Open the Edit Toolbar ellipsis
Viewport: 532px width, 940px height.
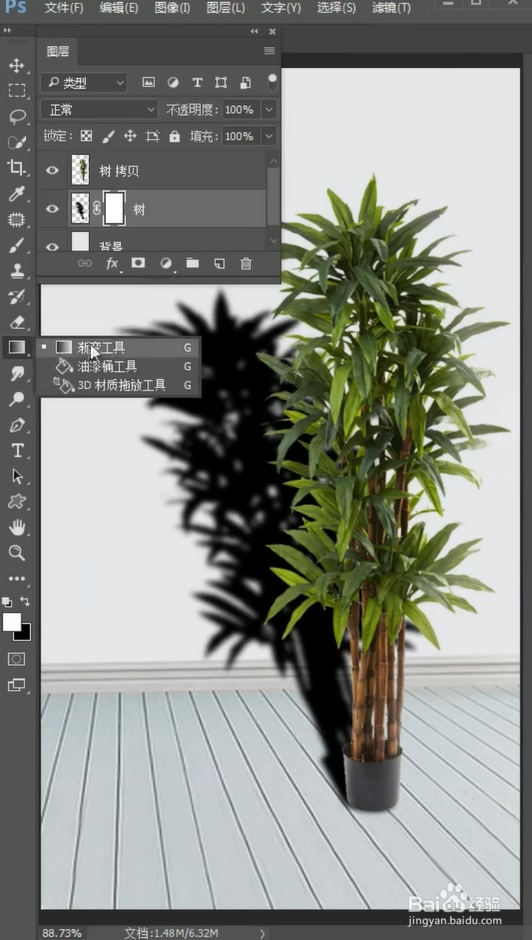click(17, 579)
